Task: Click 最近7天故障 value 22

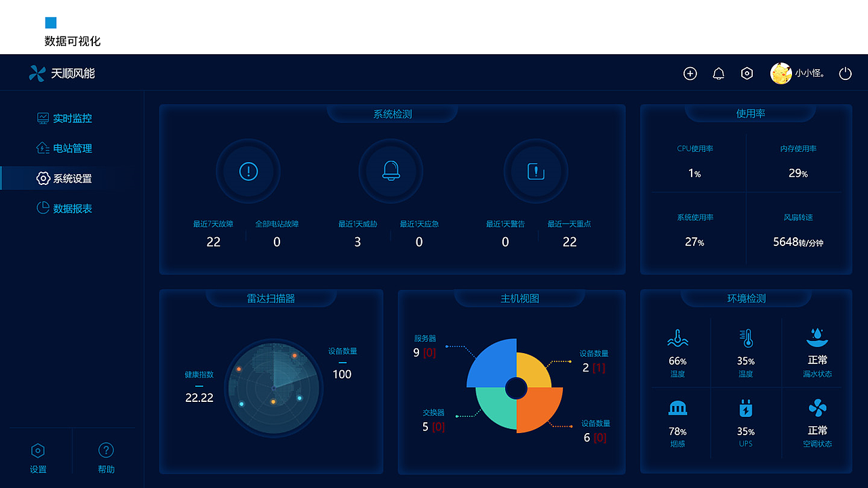Action: click(214, 242)
